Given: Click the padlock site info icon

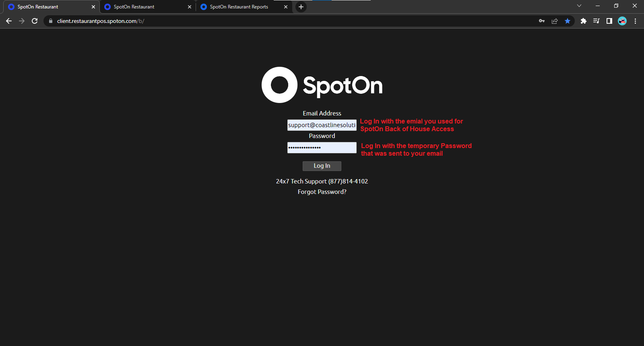Looking at the screenshot, I should pyautogui.click(x=50, y=21).
